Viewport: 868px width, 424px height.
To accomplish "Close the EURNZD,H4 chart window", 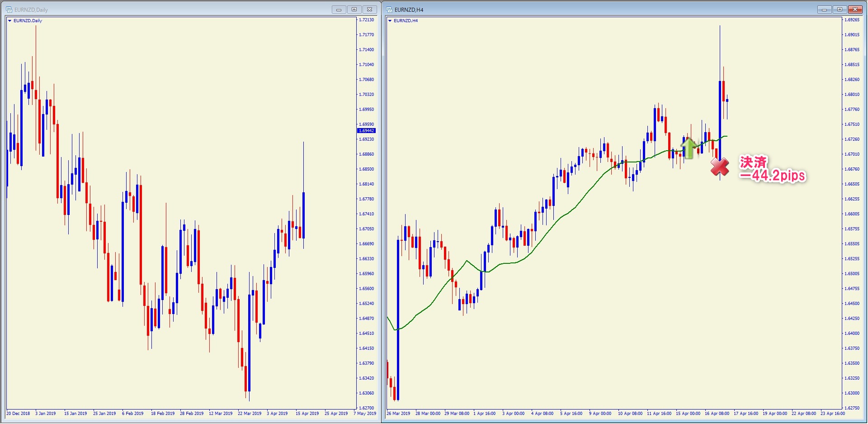I will [x=855, y=10].
